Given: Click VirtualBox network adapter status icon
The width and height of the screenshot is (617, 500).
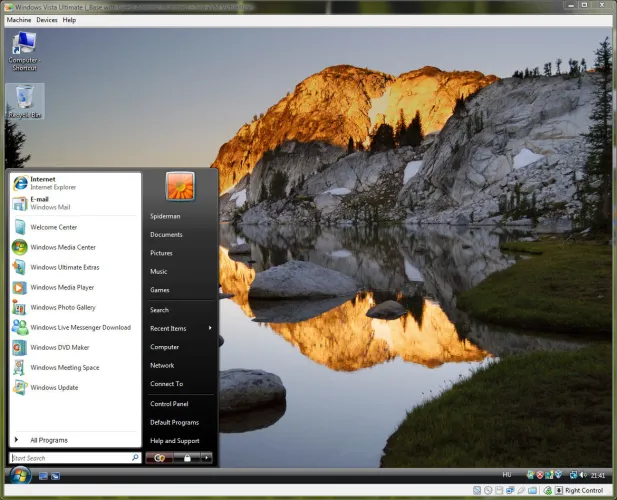Looking at the screenshot, I should click(x=510, y=491).
